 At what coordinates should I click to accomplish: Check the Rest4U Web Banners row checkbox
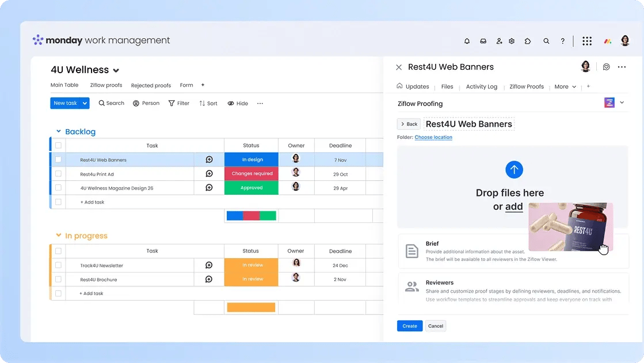pyautogui.click(x=58, y=160)
